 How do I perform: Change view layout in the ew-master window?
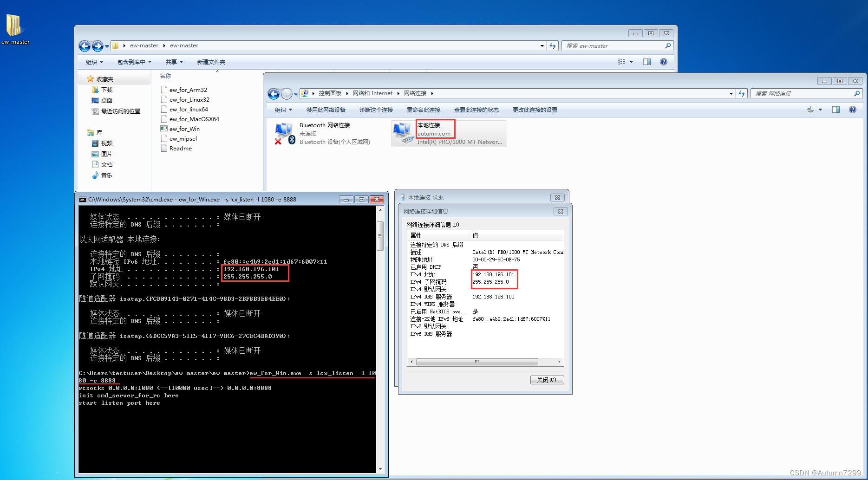pyautogui.click(x=621, y=62)
